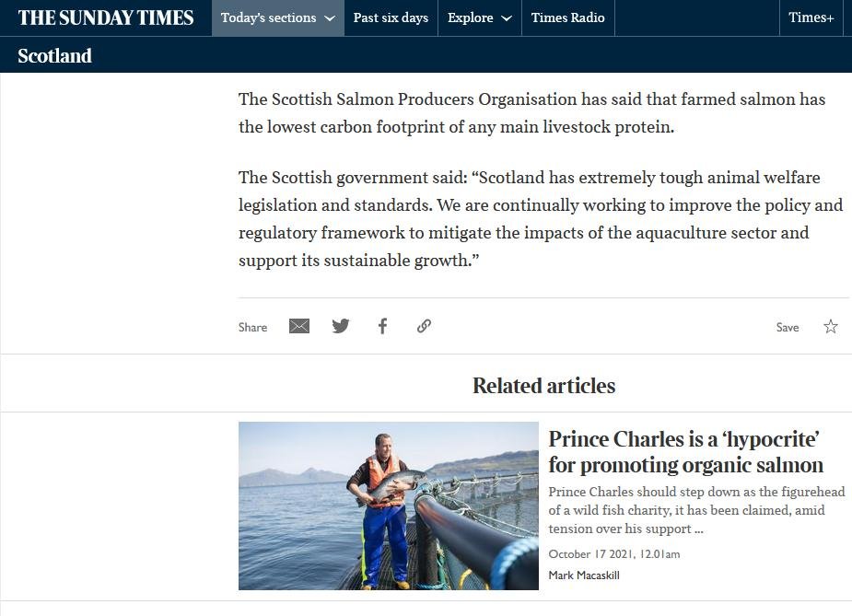The image size is (852, 616).
Task: Share the article on Facebook
Action: click(382, 325)
